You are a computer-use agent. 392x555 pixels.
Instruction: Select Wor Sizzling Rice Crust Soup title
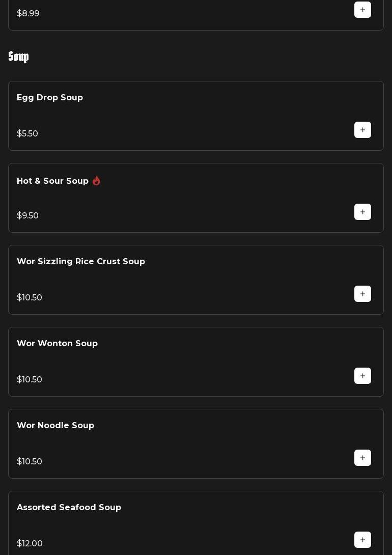pos(81,261)
